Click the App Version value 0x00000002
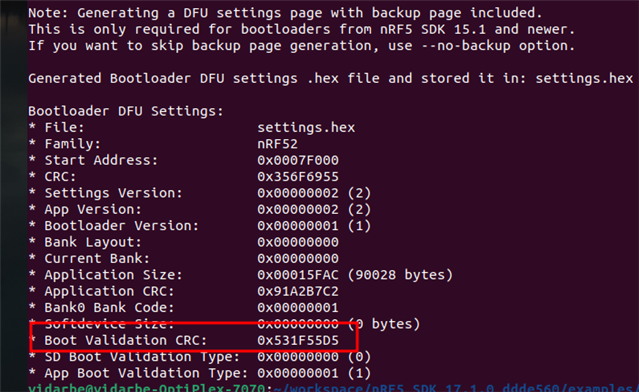 (x=298, y=209)
